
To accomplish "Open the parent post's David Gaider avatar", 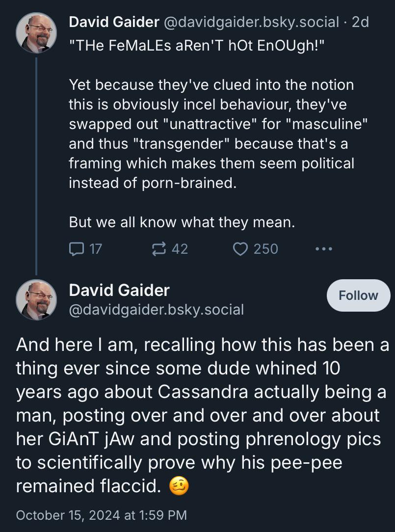I will [x=36, y=32].
